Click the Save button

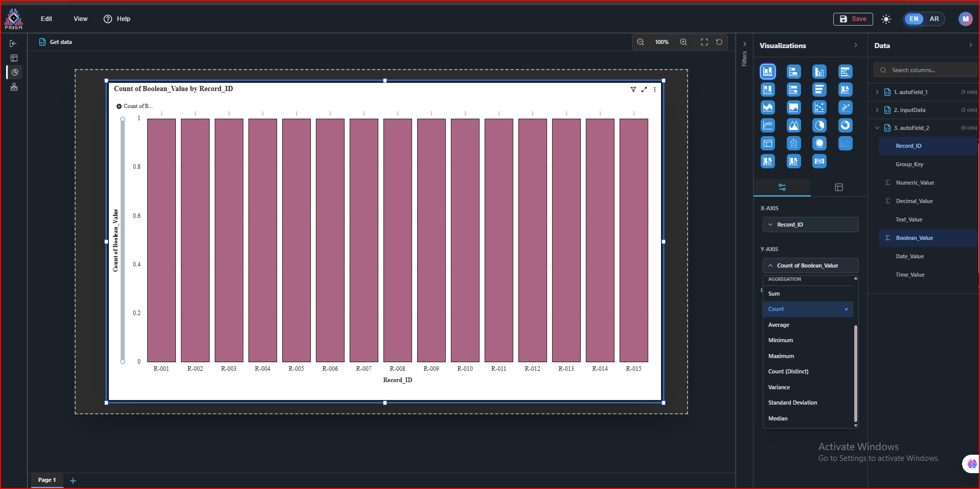(853, 19)
